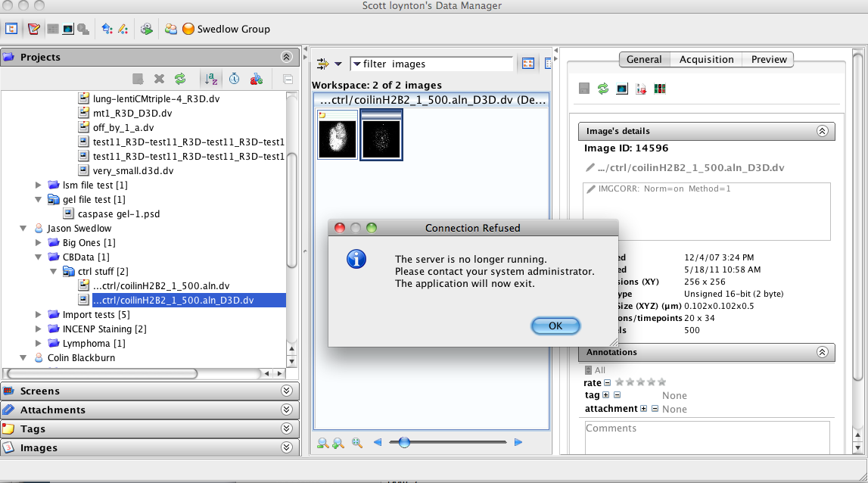The width and height of the screenshot is (868, 483).
Task: Collapse the Annotations section
Action: [822, 352]
